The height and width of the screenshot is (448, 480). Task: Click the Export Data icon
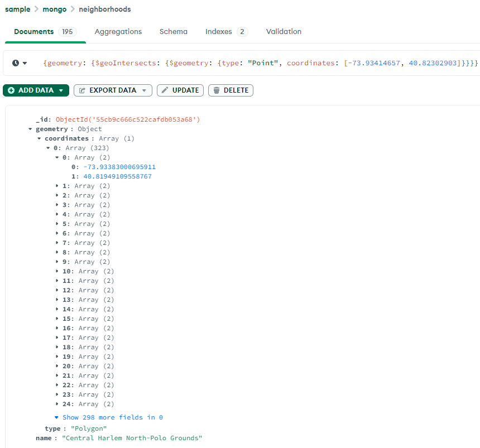pyautogui.click(x=82, y=90)
